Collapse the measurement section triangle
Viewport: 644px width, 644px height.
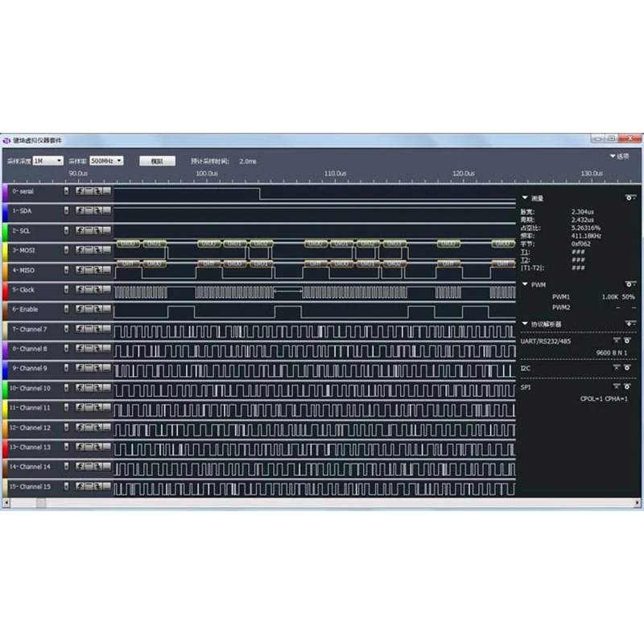[525, 198]
